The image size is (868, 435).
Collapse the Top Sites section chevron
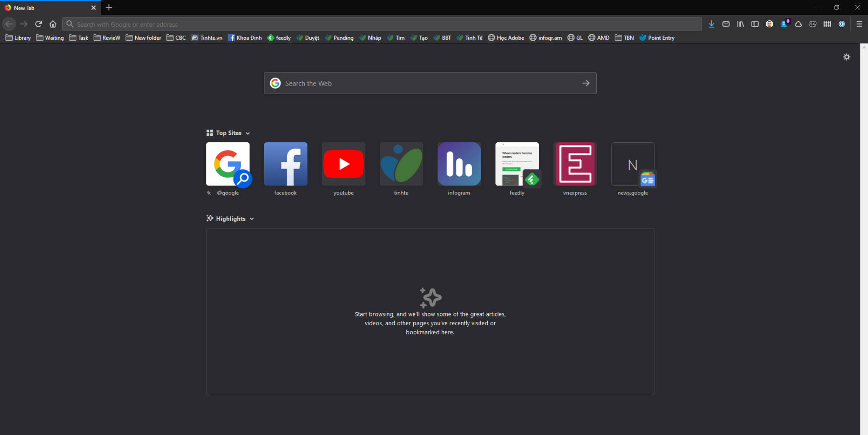coord(248,133)
